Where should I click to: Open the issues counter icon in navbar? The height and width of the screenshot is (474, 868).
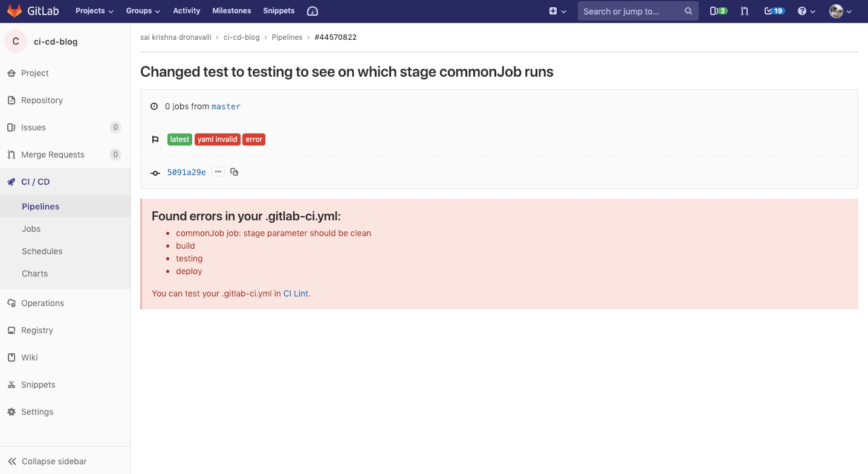coord(718,11)
